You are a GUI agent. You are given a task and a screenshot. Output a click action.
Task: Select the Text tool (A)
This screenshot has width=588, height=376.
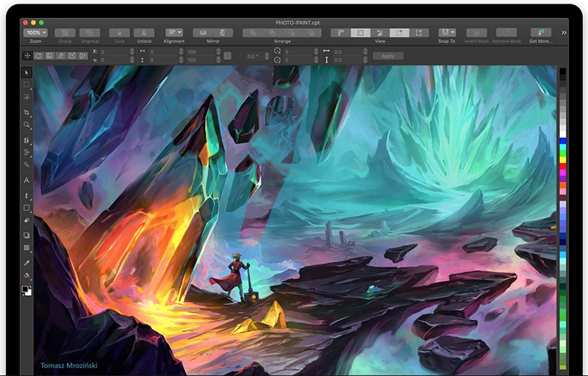coord(26,180)
